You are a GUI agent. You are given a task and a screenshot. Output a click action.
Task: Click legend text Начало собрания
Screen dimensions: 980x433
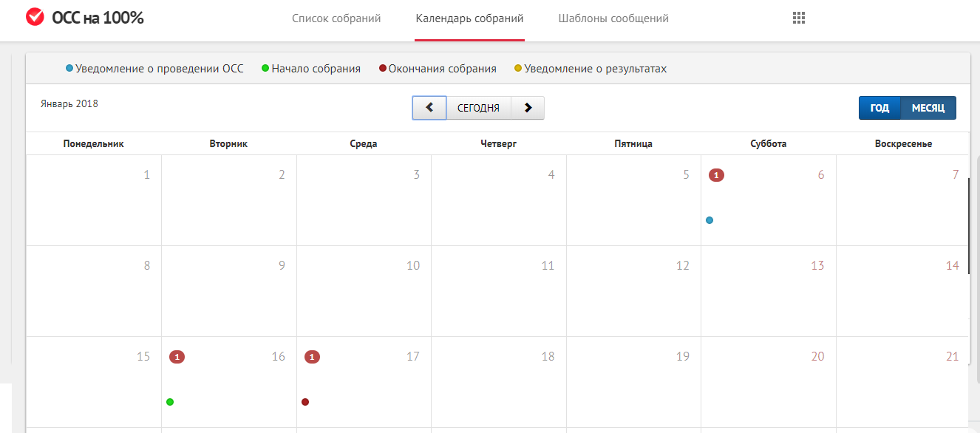pyautogui.click(x=316, y=69)
